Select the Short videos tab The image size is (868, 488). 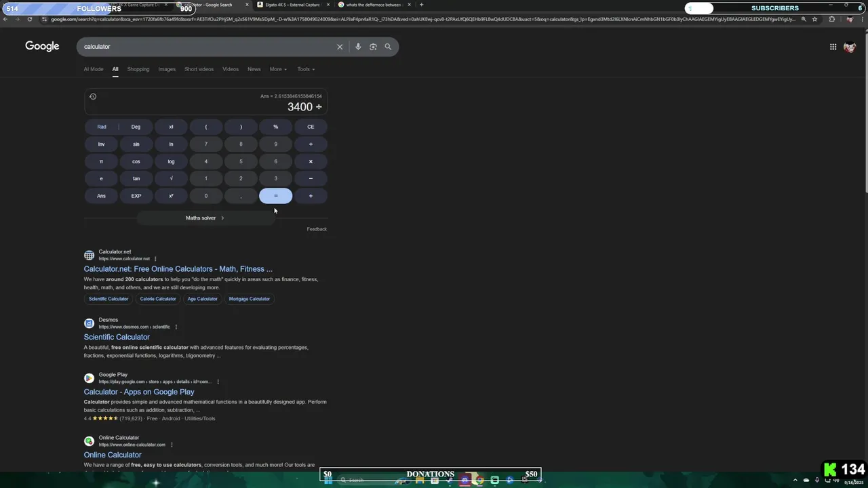[x=199, y=69]
